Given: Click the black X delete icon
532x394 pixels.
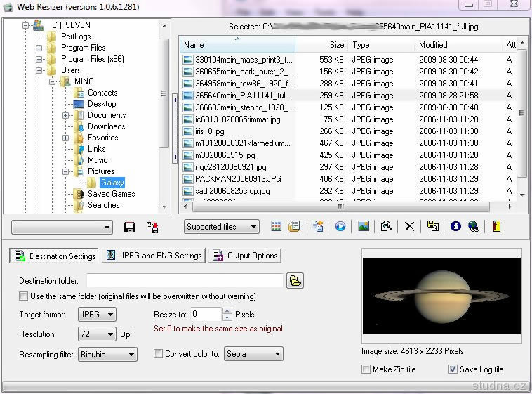Looking at the screenshot, I should pos(409,227).
